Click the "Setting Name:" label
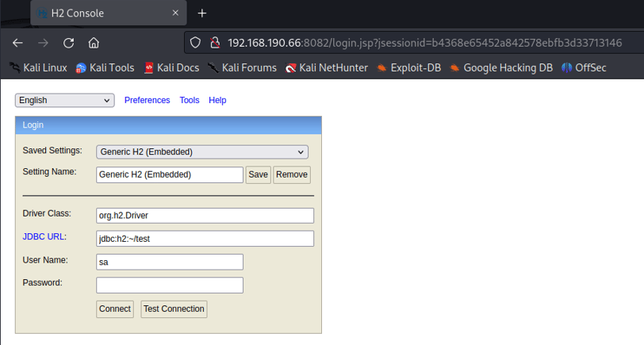The width and height of the screenshot is (644, 345). point(49,171)
